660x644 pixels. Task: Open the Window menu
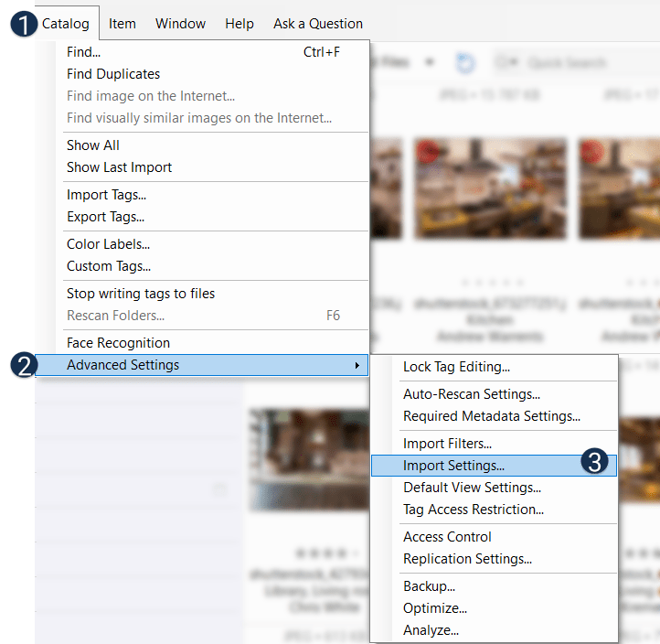pyautogui.click(x=180, y=24)
